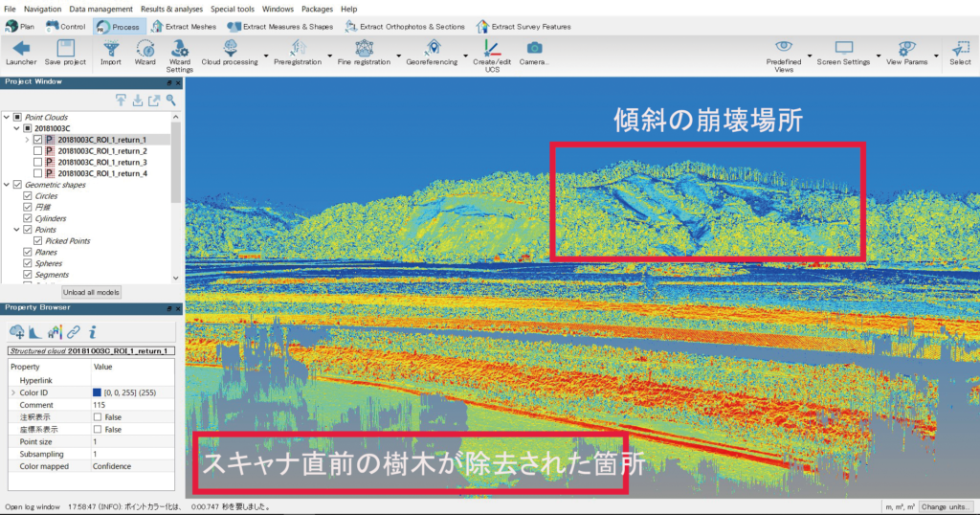Toggle the Circles checkbox
Screen dimensions: 980x515
coord(28,196)
